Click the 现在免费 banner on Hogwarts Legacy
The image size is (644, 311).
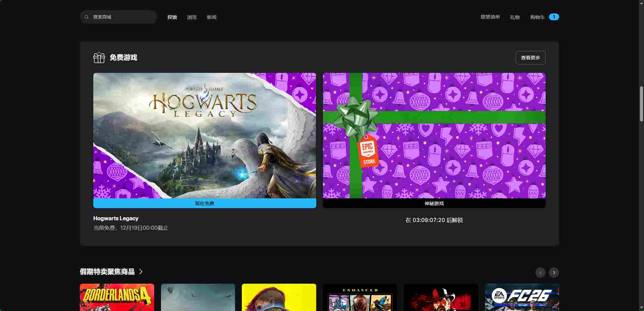tap(204, 203)
